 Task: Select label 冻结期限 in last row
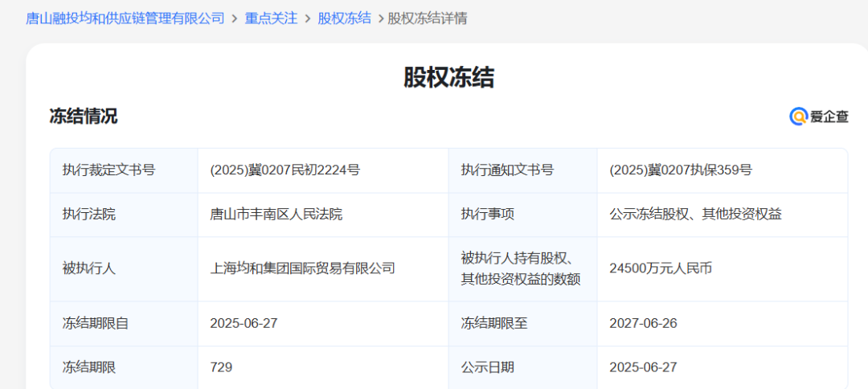point(89,366)
